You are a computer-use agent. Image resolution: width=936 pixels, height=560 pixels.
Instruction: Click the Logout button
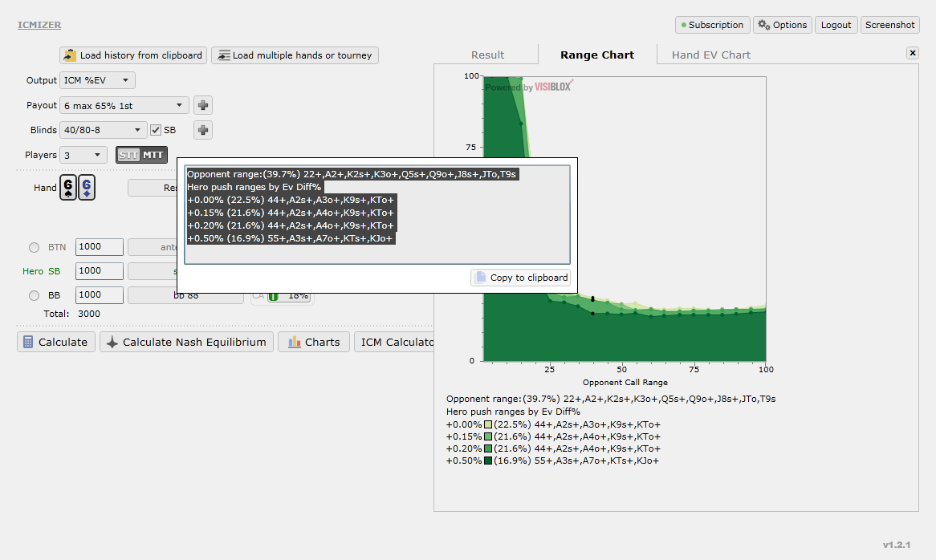pyautogui.click(x=836, y=25)
